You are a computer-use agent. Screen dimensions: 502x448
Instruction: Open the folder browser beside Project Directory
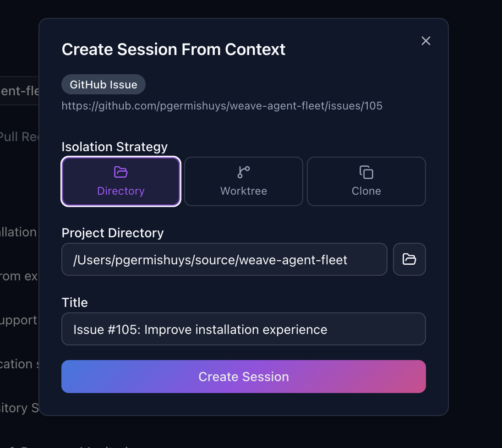click(409, 259)
